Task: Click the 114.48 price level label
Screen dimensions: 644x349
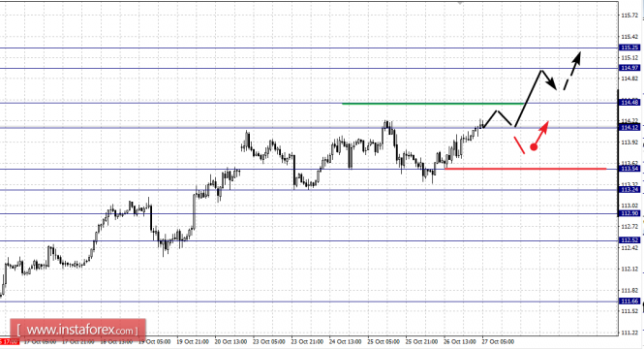Action: (x=629, y=103)
